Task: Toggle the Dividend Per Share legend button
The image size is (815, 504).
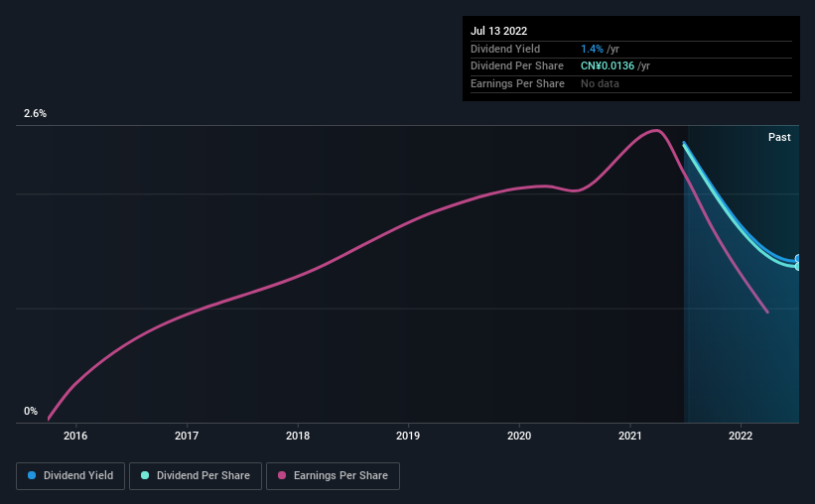Action: tap(196, 476)
